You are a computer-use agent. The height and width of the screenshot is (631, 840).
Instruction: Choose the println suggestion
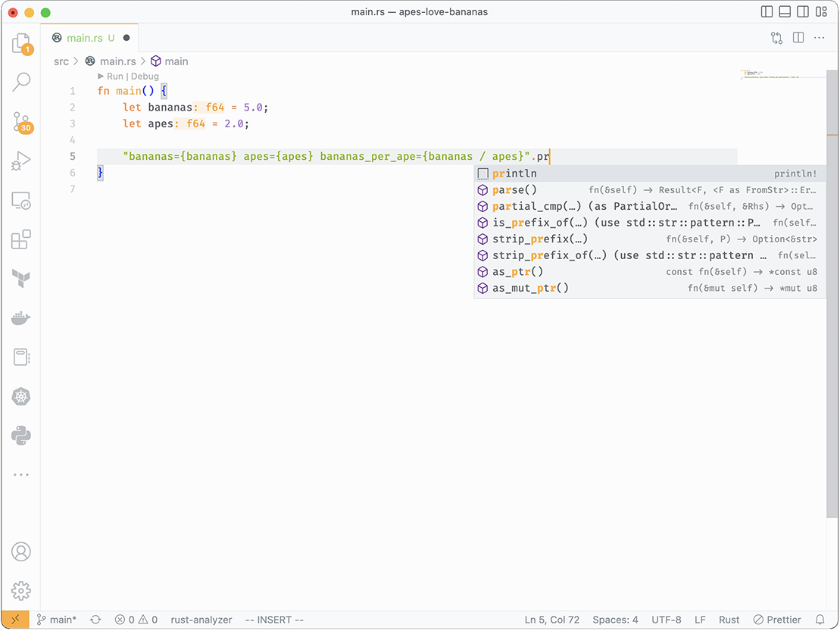649,173
